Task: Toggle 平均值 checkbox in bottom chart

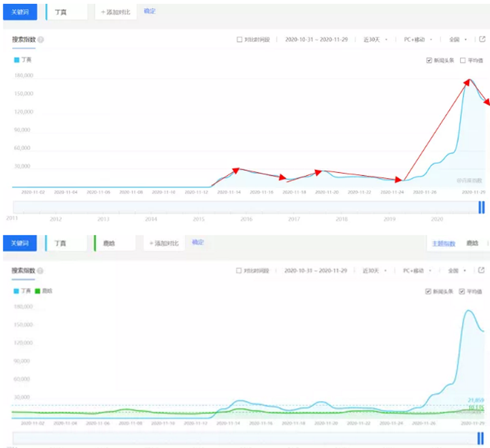Action: pyautogui.click(x=463, y=291)
